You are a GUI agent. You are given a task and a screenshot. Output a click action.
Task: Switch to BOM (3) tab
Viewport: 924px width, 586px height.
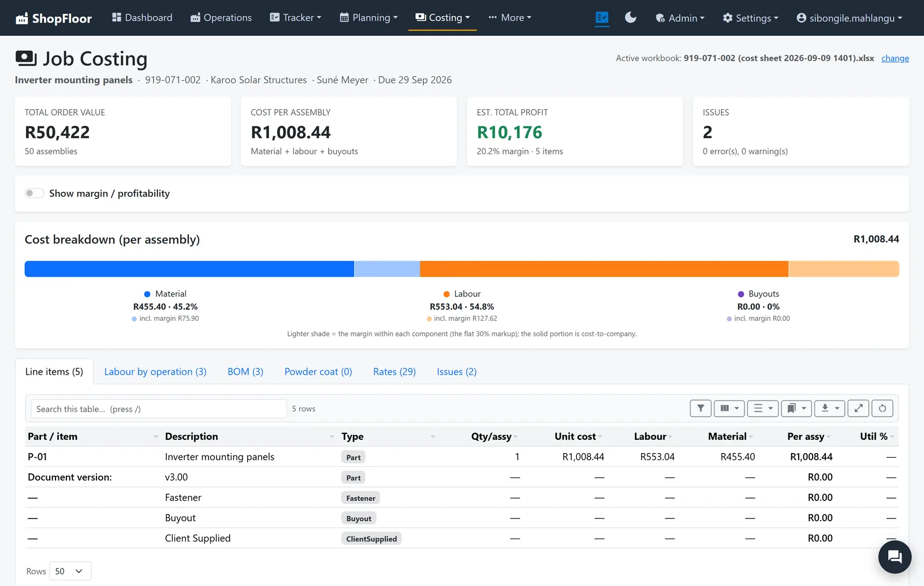(x=245, y=372)
